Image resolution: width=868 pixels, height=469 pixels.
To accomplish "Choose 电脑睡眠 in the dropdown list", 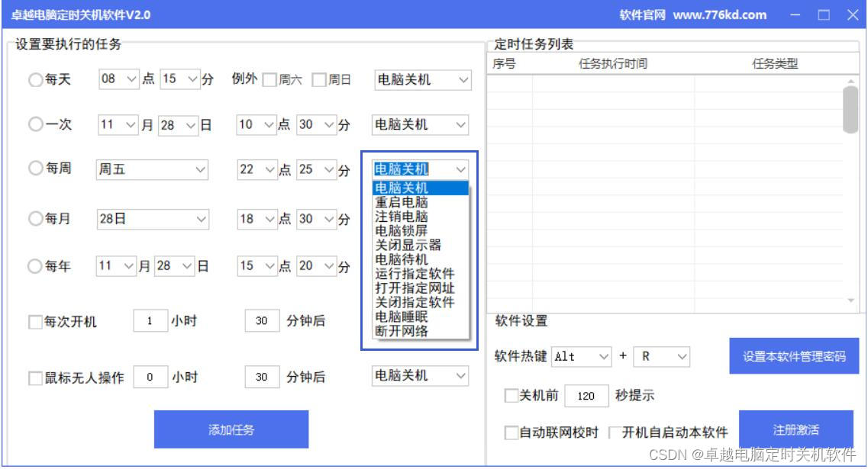I will pyautogui.click(x=421, y=317).
